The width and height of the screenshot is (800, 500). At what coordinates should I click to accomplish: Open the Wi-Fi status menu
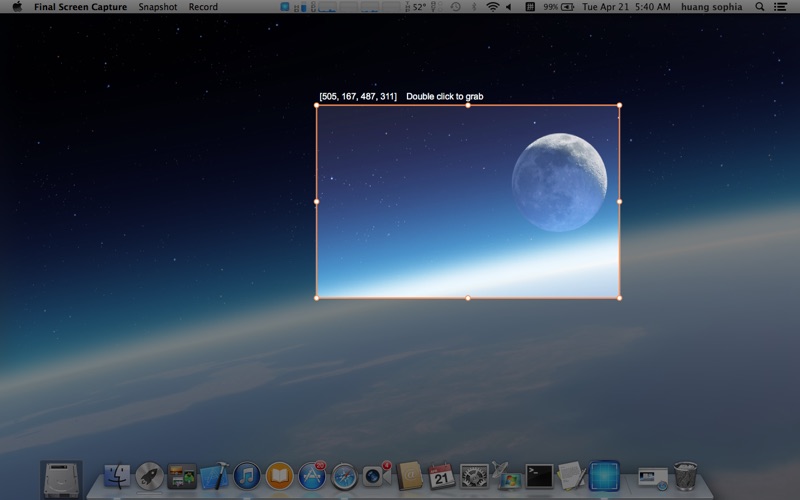pyautogui.click(x=492, y=7)
